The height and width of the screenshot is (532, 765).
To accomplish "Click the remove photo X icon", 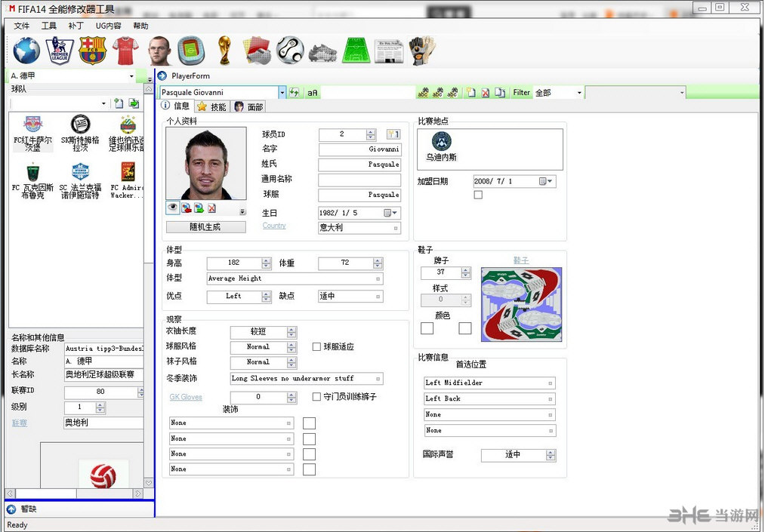I will pos(211,208).
